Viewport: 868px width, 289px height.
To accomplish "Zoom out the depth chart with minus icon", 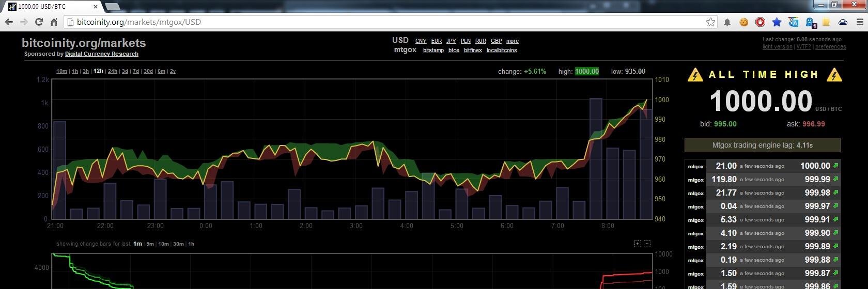I will 647,244.
